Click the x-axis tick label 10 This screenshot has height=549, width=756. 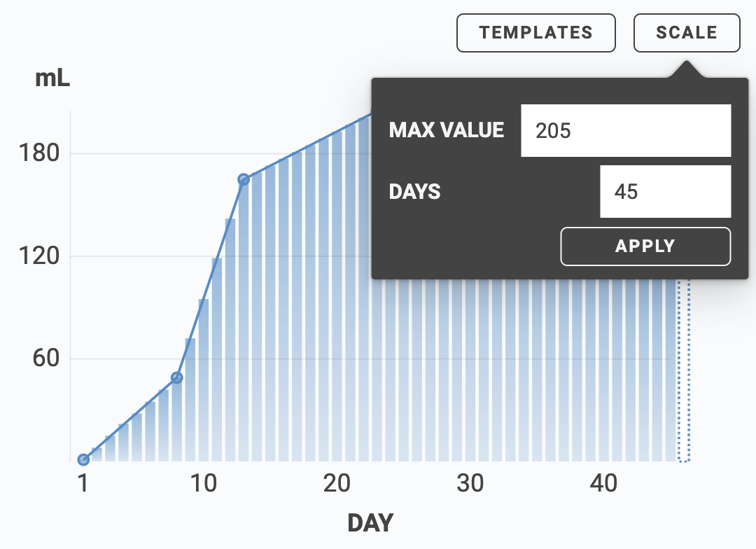coord(204,483)
